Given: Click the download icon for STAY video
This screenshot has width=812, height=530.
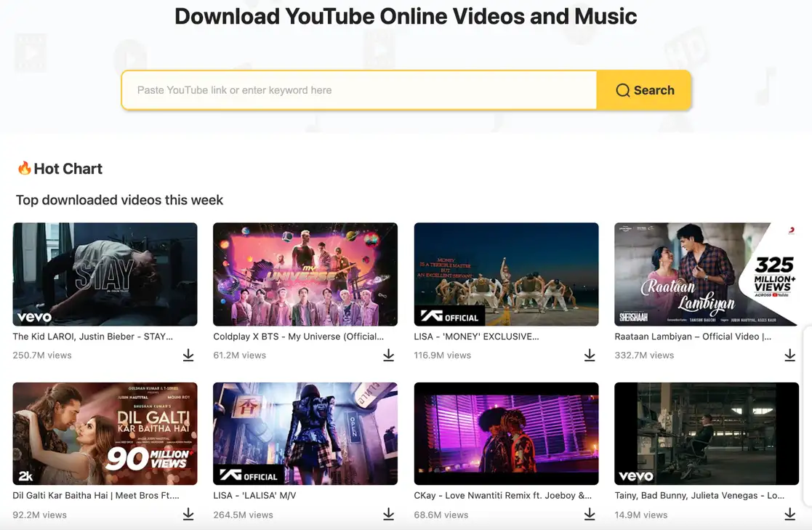Looking at the screenshot, I should tap(188, 356).
